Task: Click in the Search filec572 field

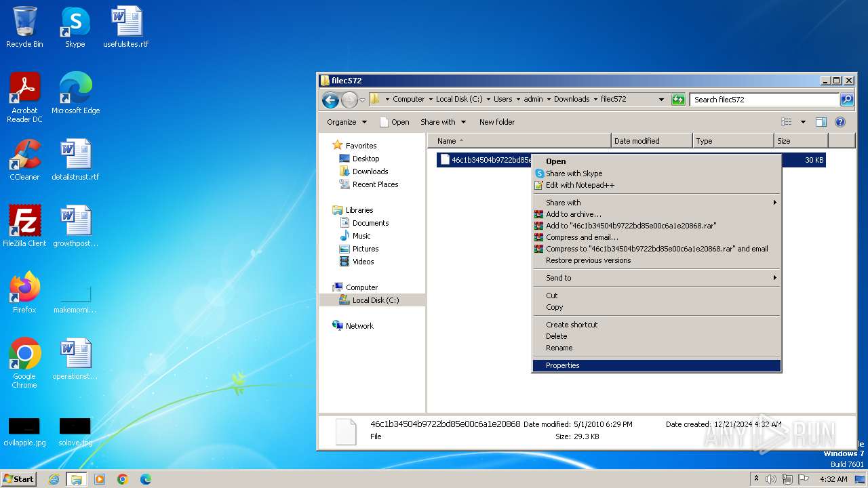Action: [765, 100]
